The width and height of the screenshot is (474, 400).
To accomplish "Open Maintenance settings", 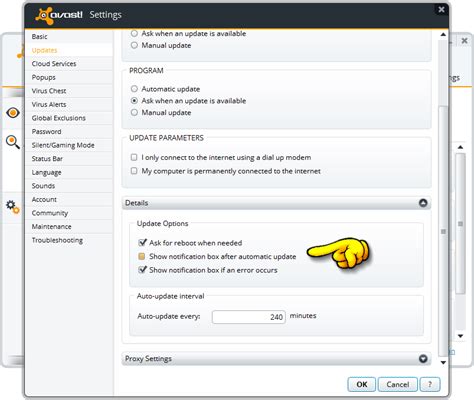I will [x=69, y=227].
